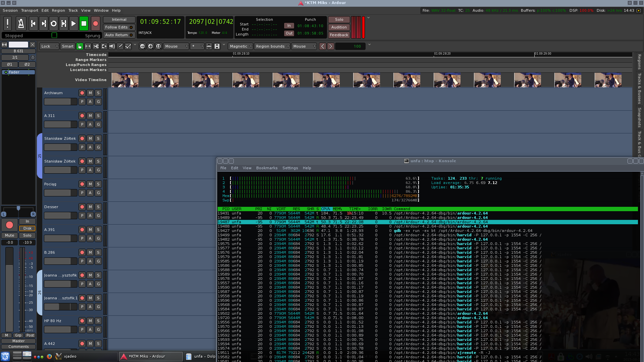Toggle Follow Edits option

click(x=119, y=27)
